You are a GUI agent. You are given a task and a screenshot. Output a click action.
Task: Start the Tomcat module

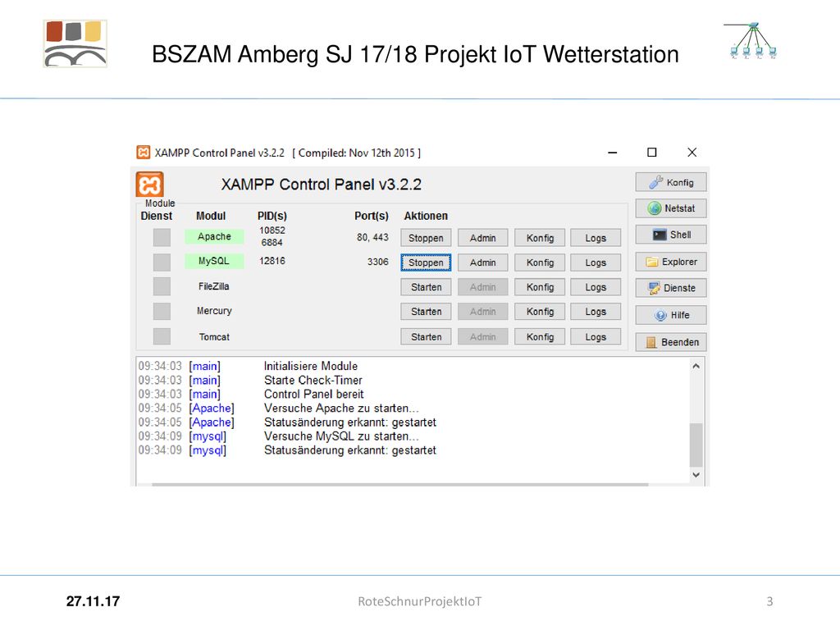point(426,337)
